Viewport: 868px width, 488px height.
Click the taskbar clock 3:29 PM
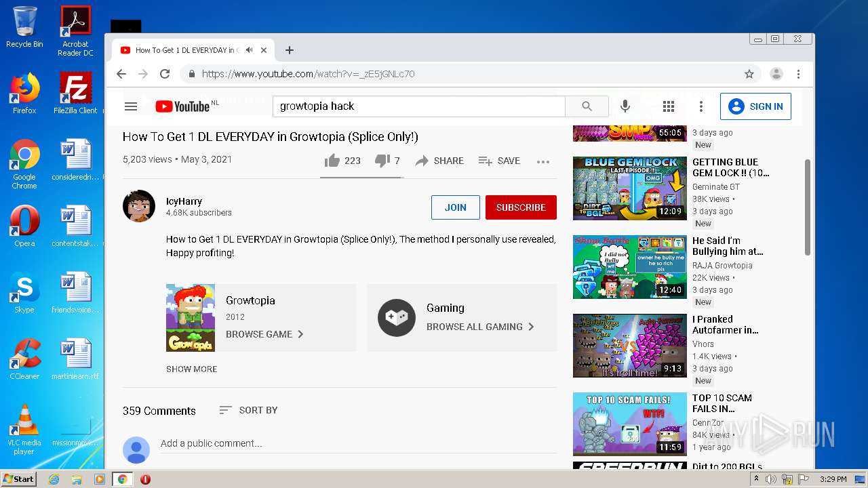click(833, 479)
